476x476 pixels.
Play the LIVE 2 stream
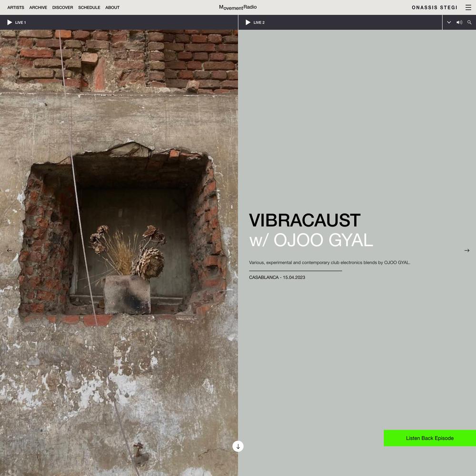(x=248, y=22)
